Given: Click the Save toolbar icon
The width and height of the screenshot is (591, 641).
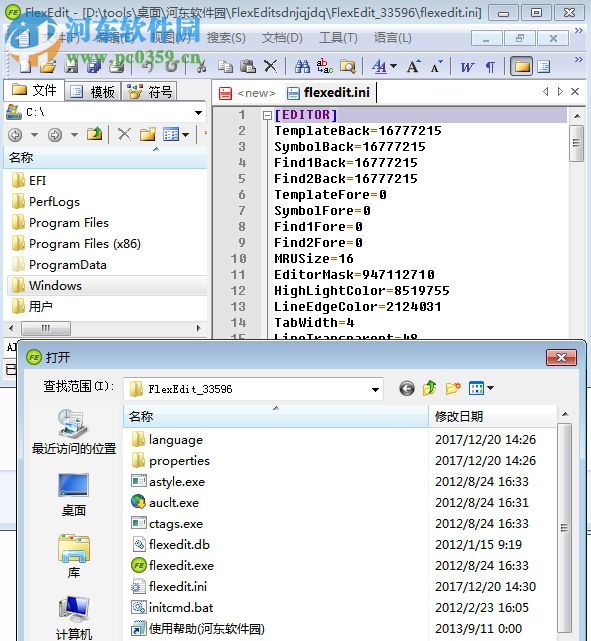Looking at the screenshot, I should [x=71, y=66].
